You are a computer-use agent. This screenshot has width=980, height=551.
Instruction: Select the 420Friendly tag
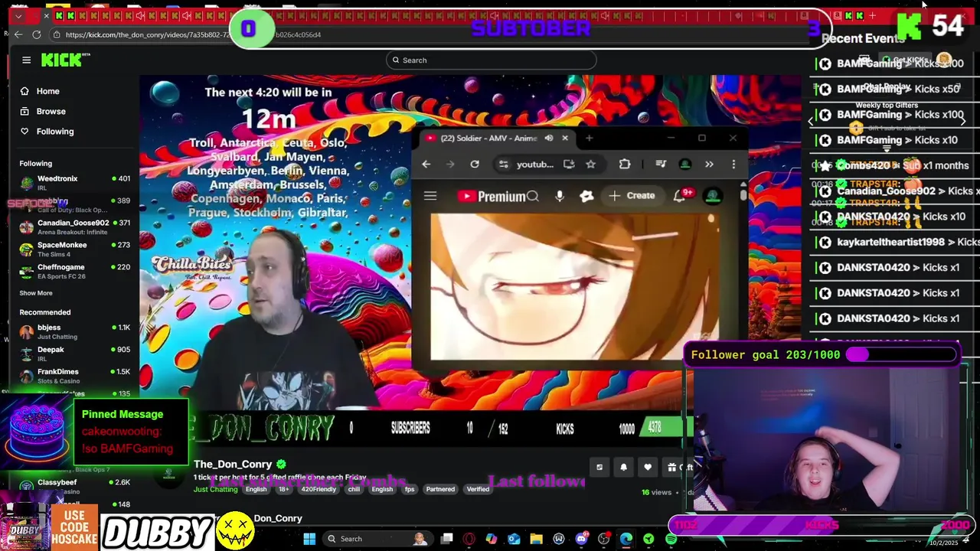click(x=318, y=489)
